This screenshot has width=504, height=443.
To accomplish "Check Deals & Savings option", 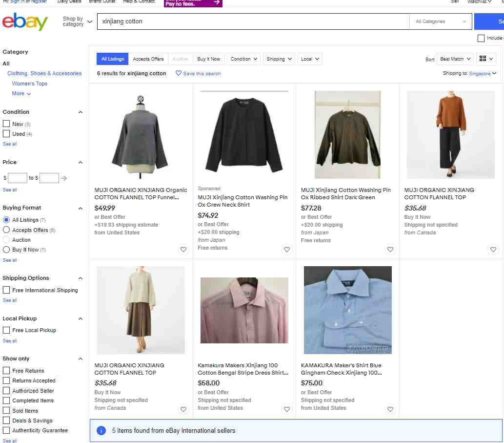I will click(x=6, y=421).
